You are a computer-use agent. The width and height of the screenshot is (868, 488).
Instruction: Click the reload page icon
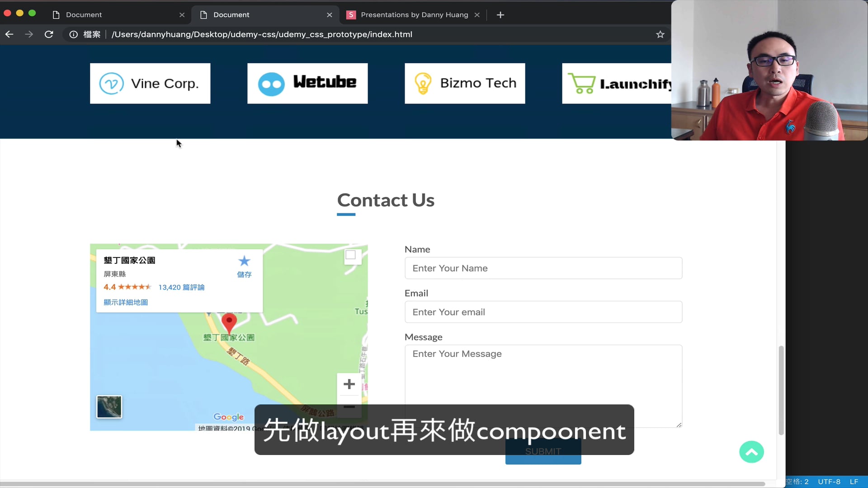[x=49, y=34]
